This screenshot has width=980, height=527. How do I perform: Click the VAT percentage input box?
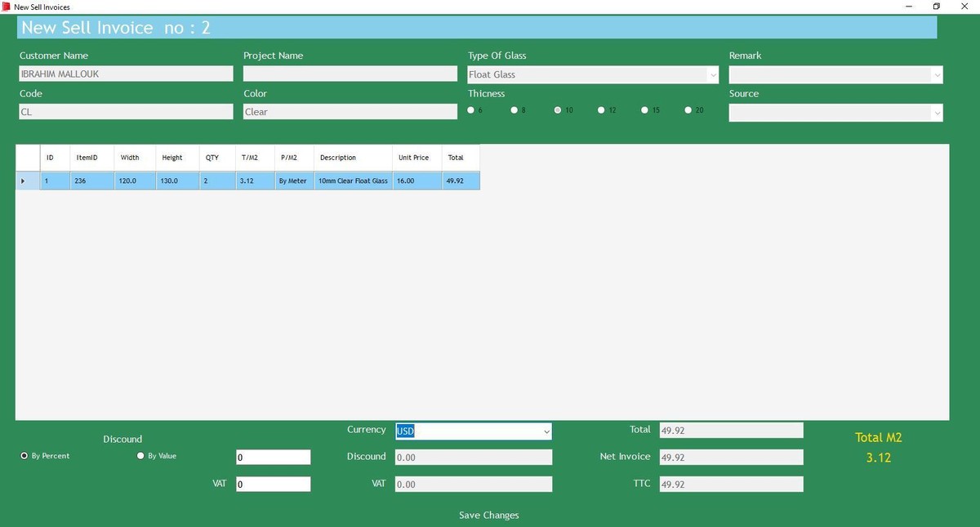point(273,485)
